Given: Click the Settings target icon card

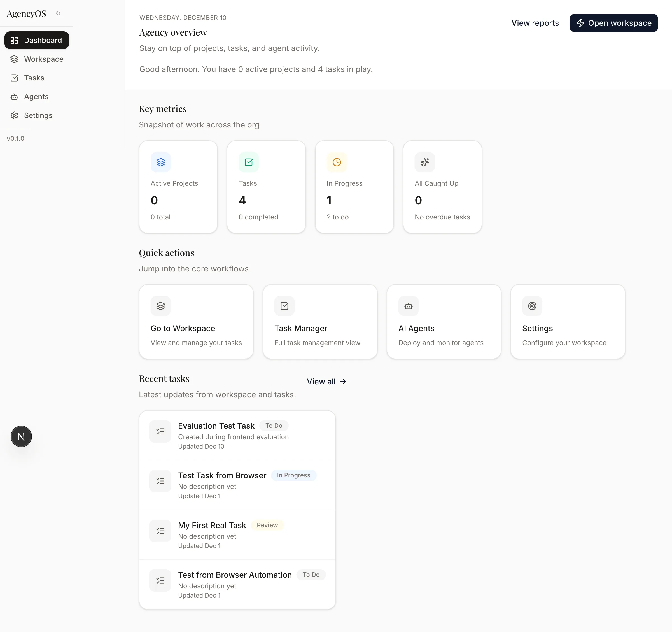Looking at the screenshot, I should pos(532,306).
